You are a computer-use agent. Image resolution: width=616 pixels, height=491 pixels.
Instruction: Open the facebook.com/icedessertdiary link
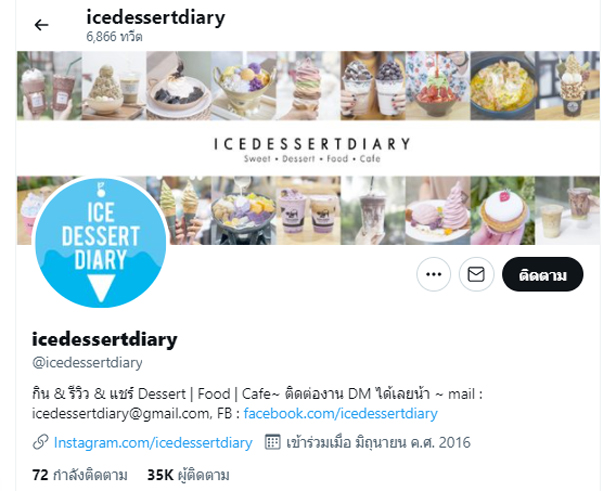340,413
